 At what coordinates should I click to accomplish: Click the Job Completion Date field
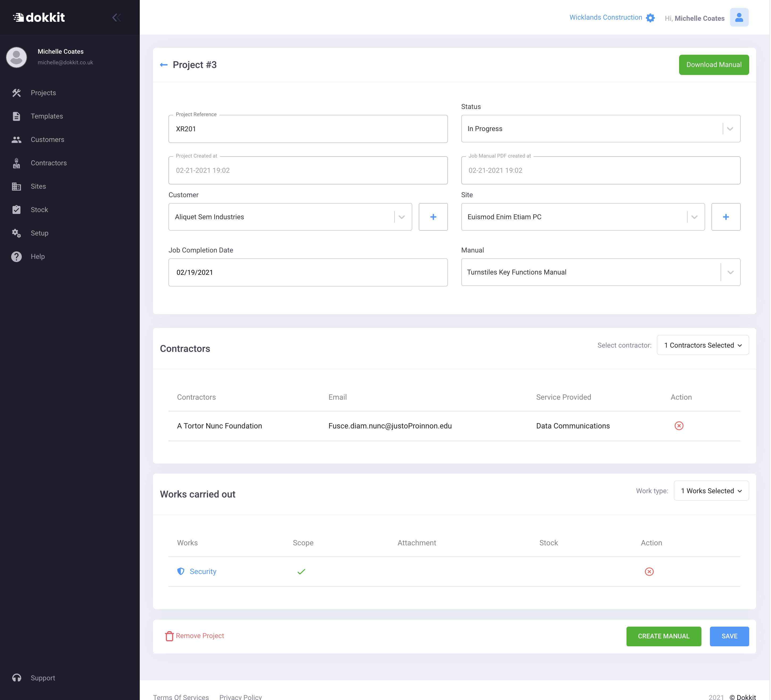click(x=308, y=272)
